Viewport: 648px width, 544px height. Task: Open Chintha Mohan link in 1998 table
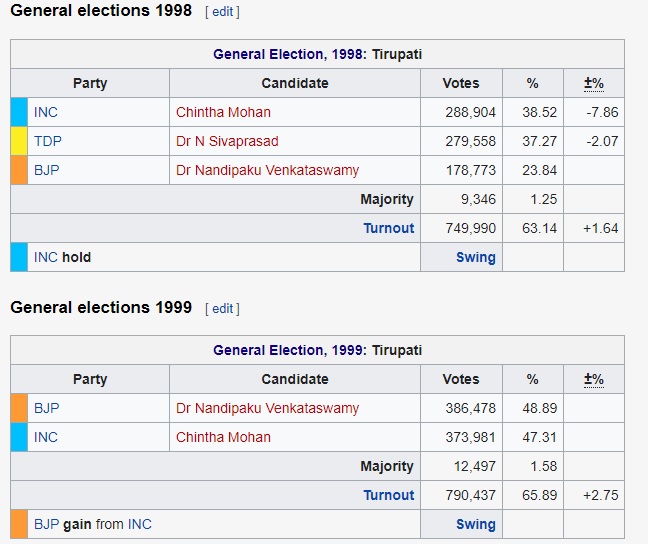coord(223,112)
